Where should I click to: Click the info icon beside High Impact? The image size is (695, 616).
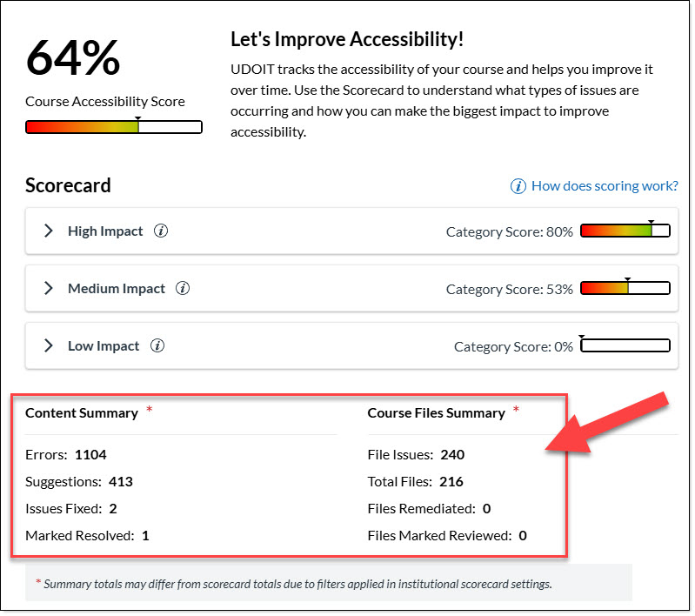click(161, 231)
